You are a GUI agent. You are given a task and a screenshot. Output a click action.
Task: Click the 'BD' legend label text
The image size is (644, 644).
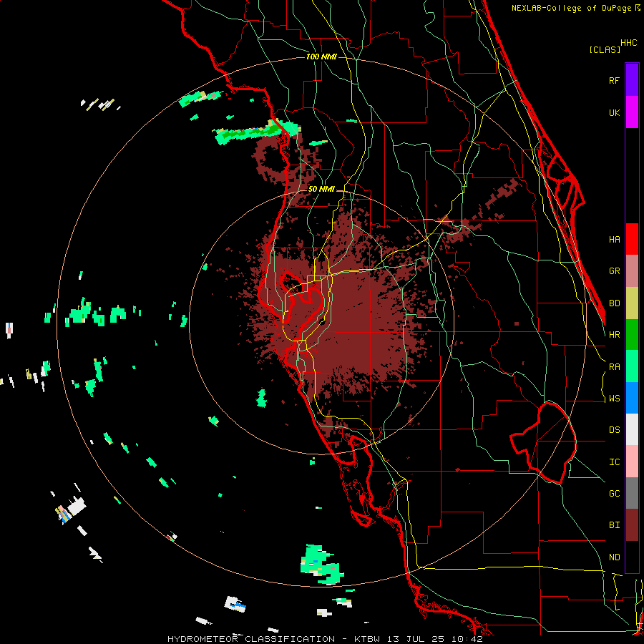pos(614,303)
